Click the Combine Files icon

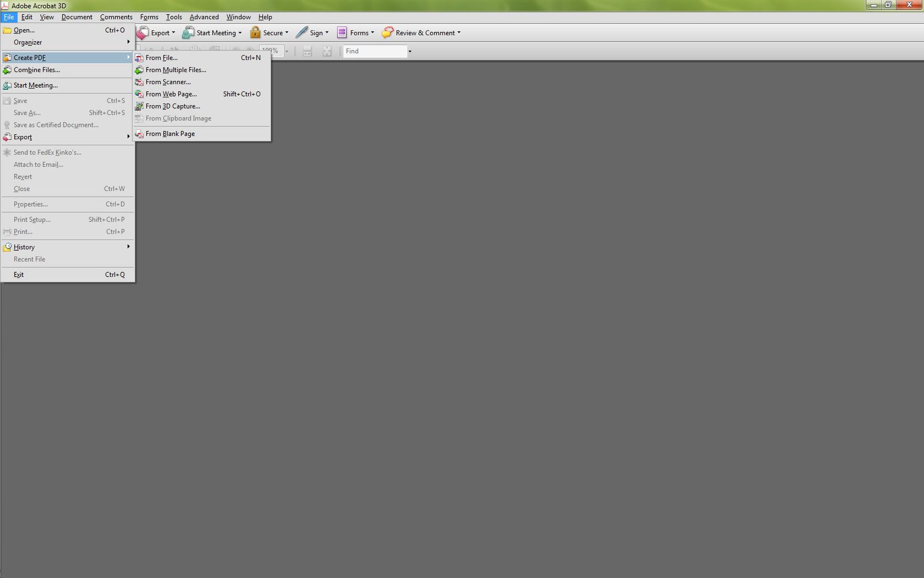(7, 70)
